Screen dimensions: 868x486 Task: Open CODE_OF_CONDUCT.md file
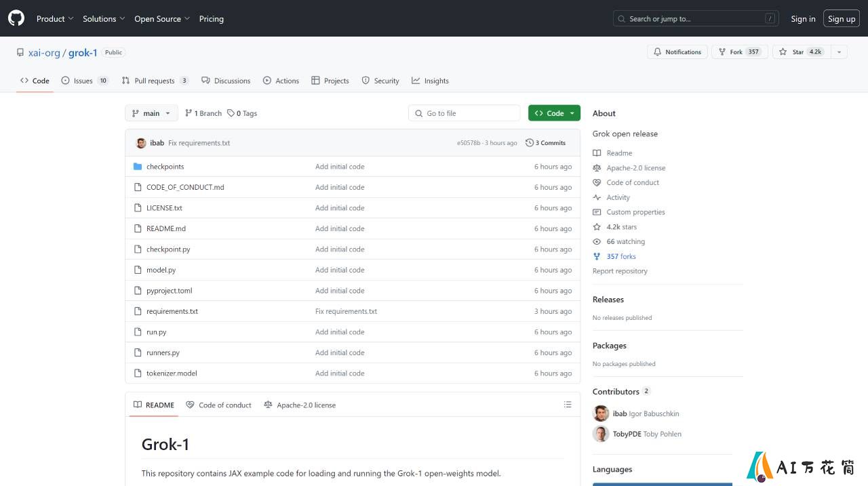pos(185,187)
